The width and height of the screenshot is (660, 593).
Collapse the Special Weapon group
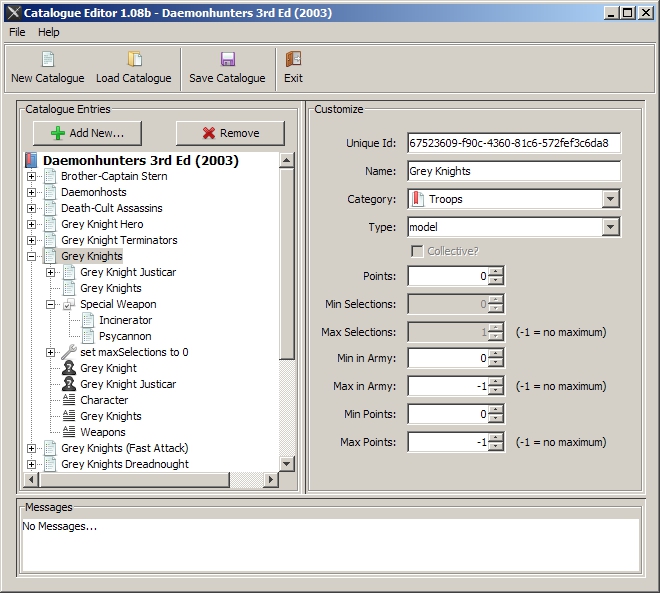tap(50, 304)
